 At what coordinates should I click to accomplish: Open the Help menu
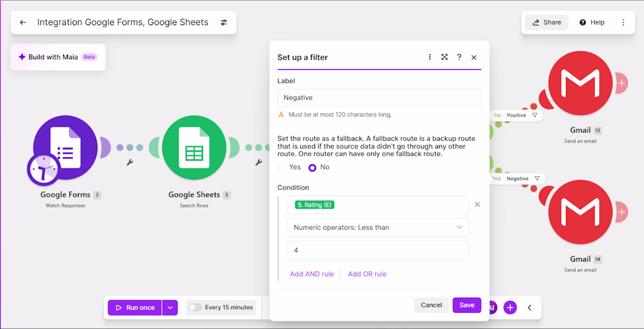coord(592,23)
